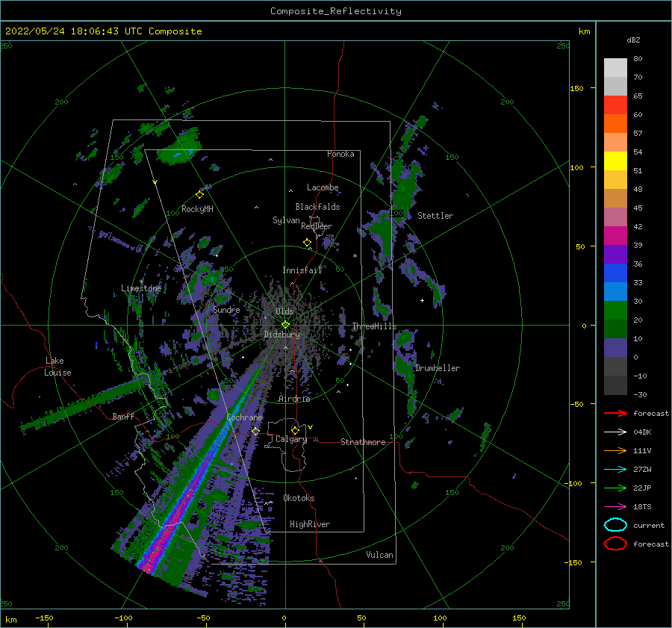The height and width of the screenshot is (628, 672).
Task: Click the Stettler city label
Action: tap(435, 216)
